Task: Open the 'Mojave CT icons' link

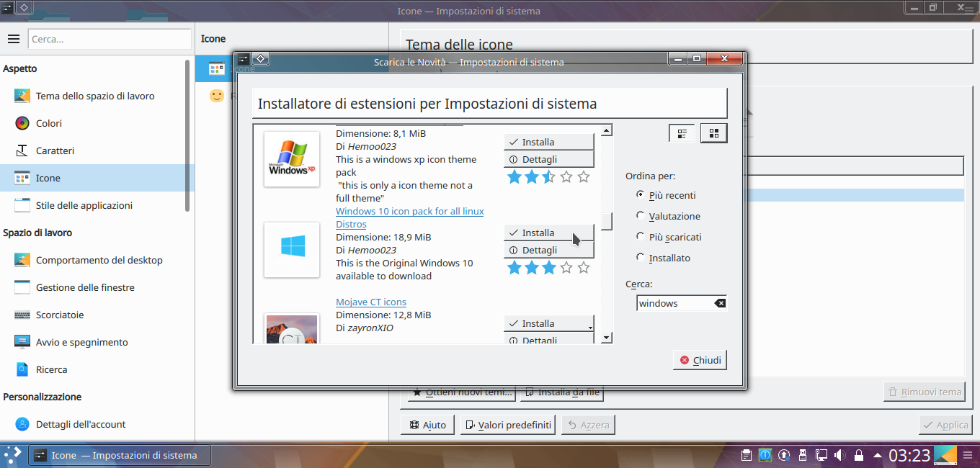Action: click(x=371, y=302)
